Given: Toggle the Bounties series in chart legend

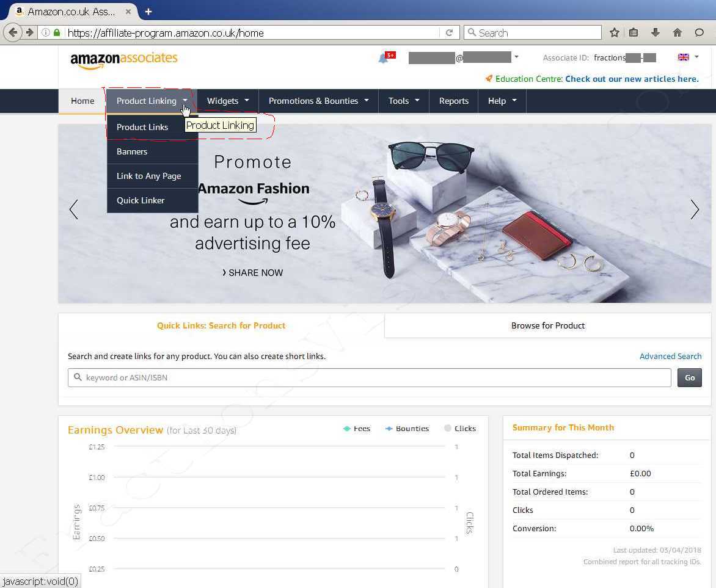Looking at the screenshot, I should (407, 428).
